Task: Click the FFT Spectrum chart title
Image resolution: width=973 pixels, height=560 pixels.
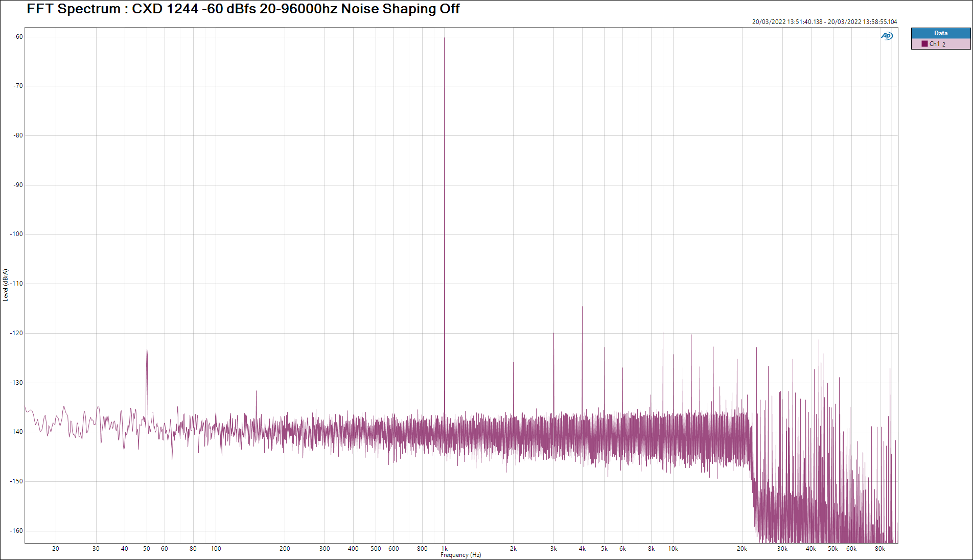Action: [x=243, y=9]
